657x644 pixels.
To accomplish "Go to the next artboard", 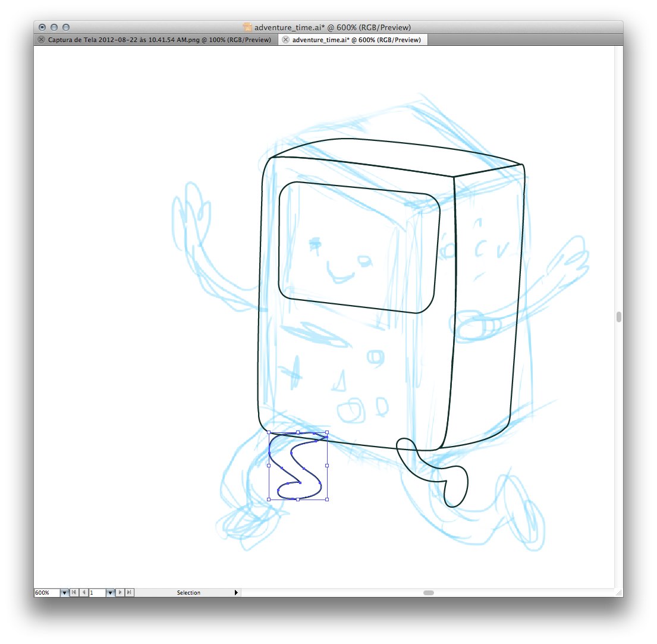I will [120, 593].
